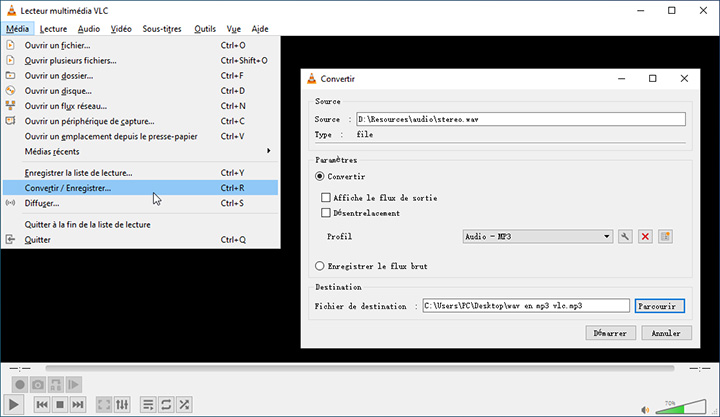The width and height of the screenshot is (720, 417).
Task: Click the A-B loop icon
Action: (56, 384)
